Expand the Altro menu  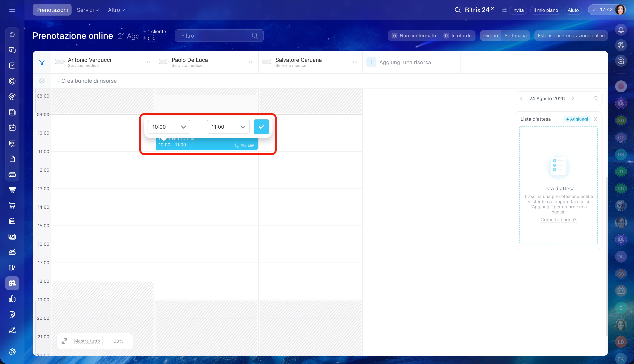pyautogui.click(x=116, y=10)
